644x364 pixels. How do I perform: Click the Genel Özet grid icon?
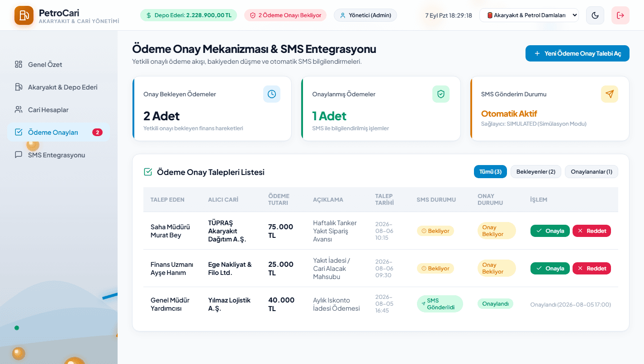[x=19, y=64]
